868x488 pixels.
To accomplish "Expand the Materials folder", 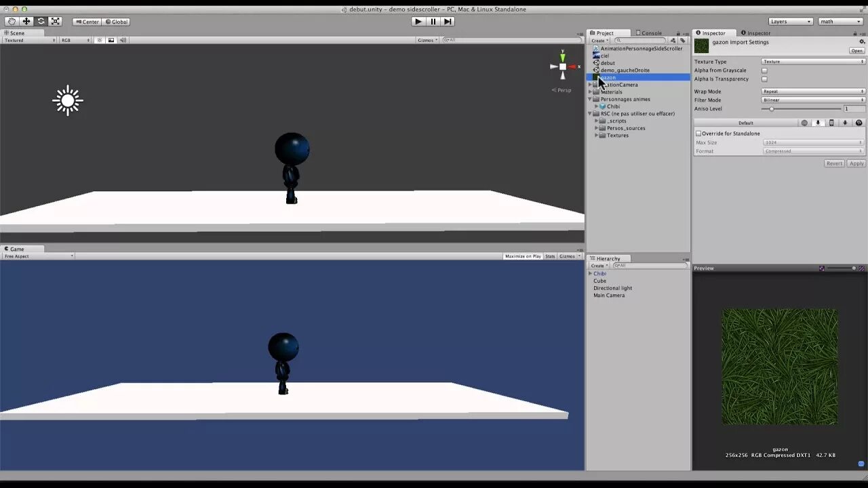I will click(590, 92).
